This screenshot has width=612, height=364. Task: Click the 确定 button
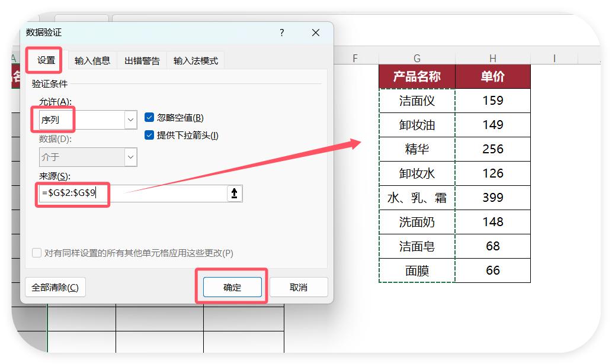232,287
